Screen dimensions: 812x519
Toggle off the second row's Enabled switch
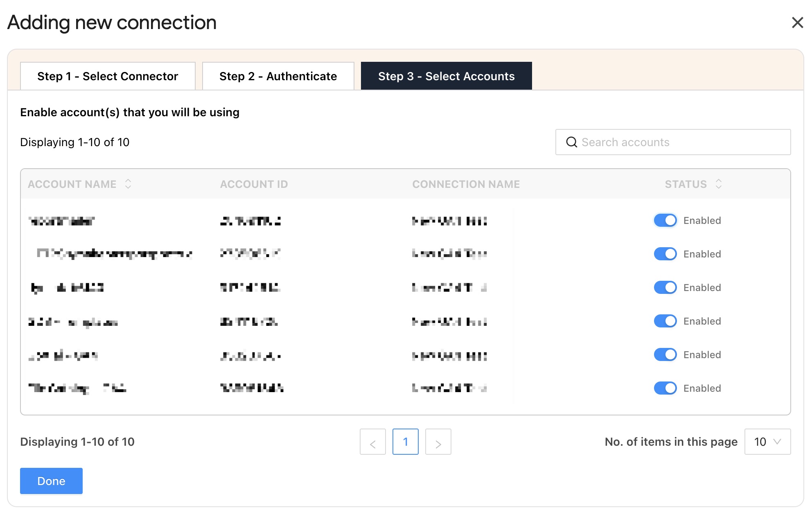665,254
